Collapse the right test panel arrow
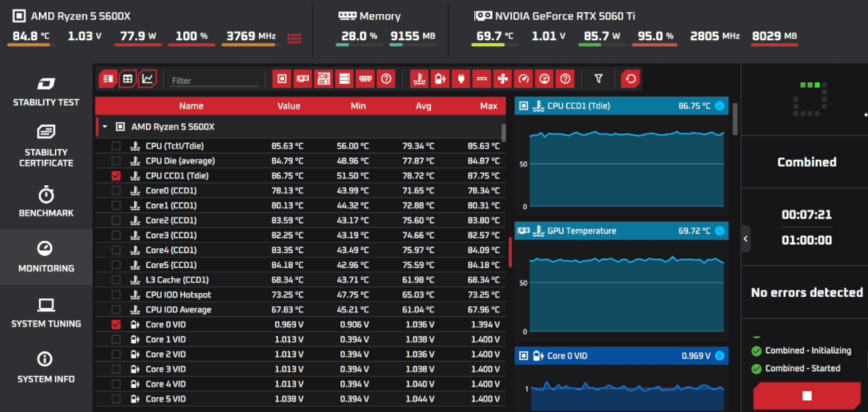This screenshot has width=868, height=412. tap(746, 239)
